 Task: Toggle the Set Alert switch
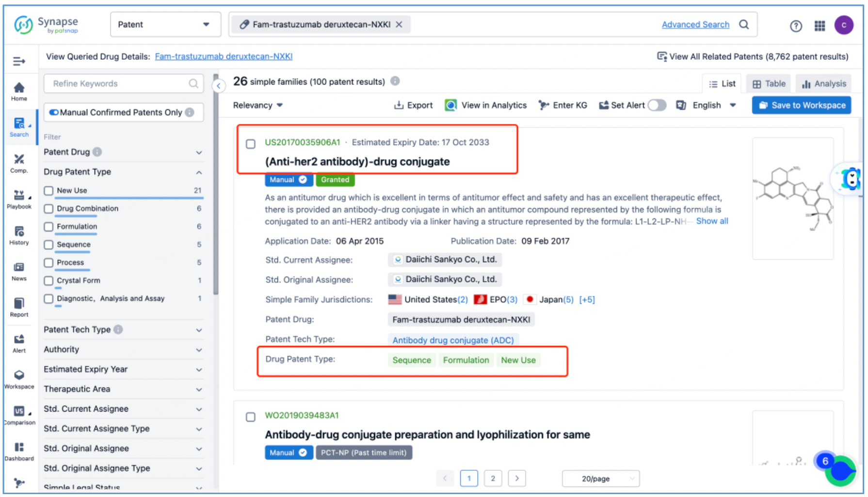[x=657, y=105]
